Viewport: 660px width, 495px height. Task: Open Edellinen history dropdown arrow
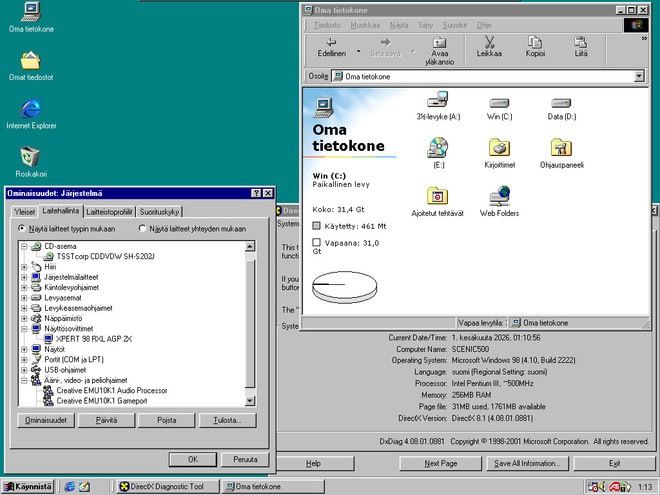(358, 51)
